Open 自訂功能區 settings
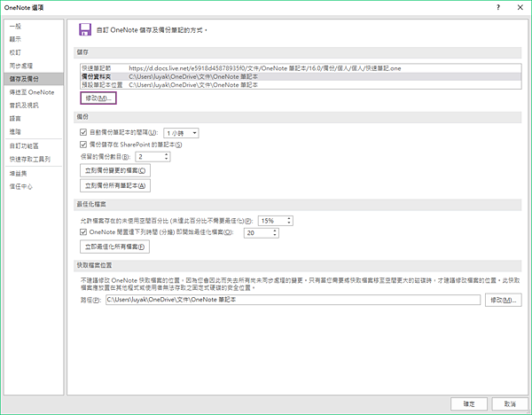Viewport: 532px width, 415px height. coord(34,146)
